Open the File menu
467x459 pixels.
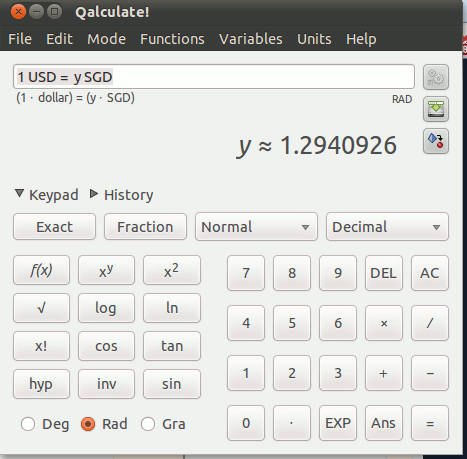[x=20, y=39]
